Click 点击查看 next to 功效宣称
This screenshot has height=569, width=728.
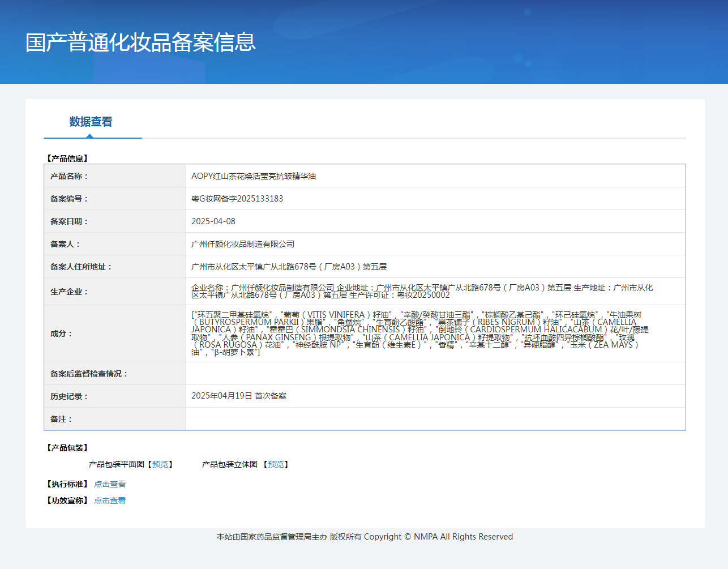point(110,500)
